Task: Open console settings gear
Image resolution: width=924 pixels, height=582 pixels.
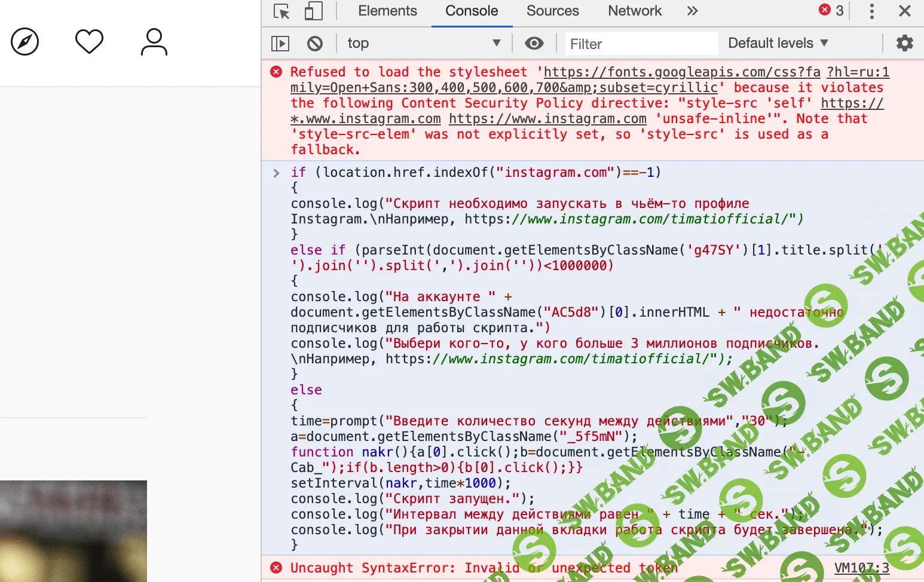Action: pyautogui.click(x=905, y=43)
